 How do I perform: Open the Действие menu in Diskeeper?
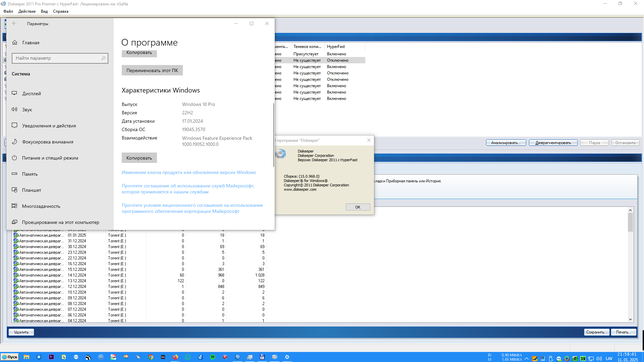[27, 11]
